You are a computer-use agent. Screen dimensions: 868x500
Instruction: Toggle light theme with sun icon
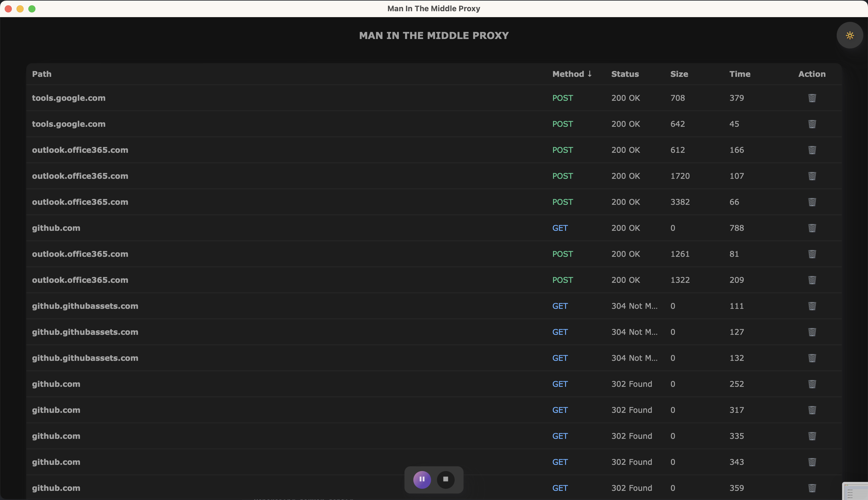pos(849,35)
